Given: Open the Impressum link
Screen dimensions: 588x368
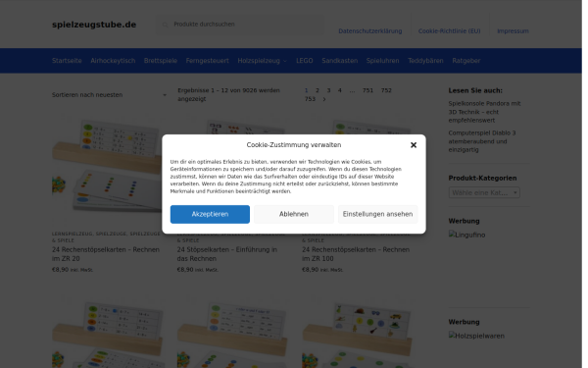Looking at the screenshot, I should 513,31.
